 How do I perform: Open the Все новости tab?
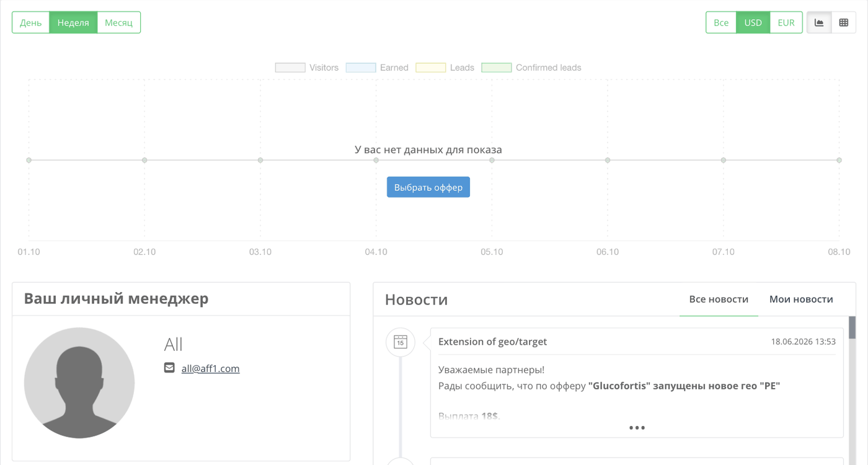719,299
